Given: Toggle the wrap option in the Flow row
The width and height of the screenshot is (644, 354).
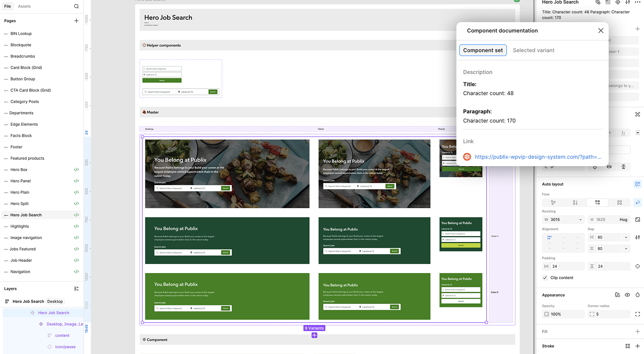Looking at the screenshot, I should click(x=638, y=203).
